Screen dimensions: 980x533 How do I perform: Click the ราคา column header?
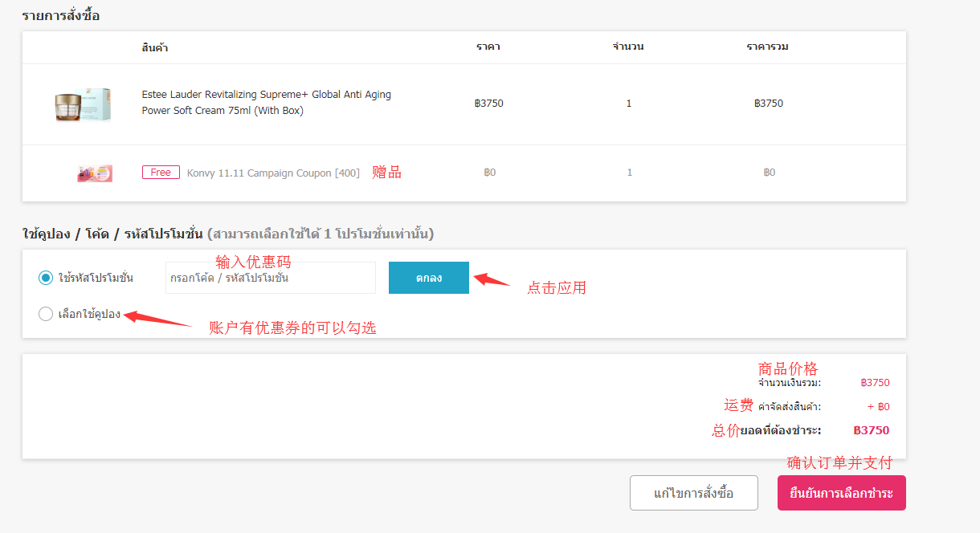488,47
